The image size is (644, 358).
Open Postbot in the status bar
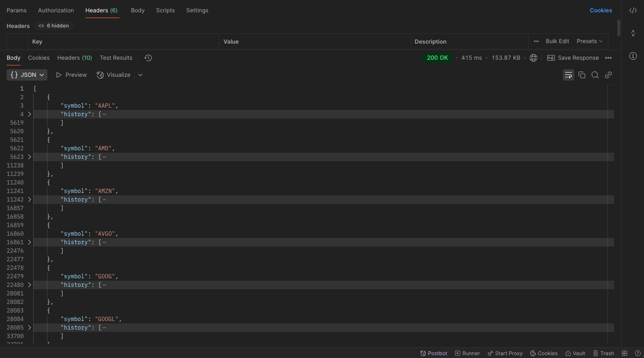[x=433, y=353]
